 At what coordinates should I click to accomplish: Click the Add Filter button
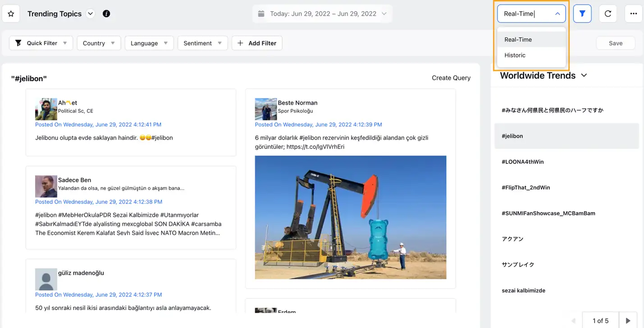[x=257, y=43]
